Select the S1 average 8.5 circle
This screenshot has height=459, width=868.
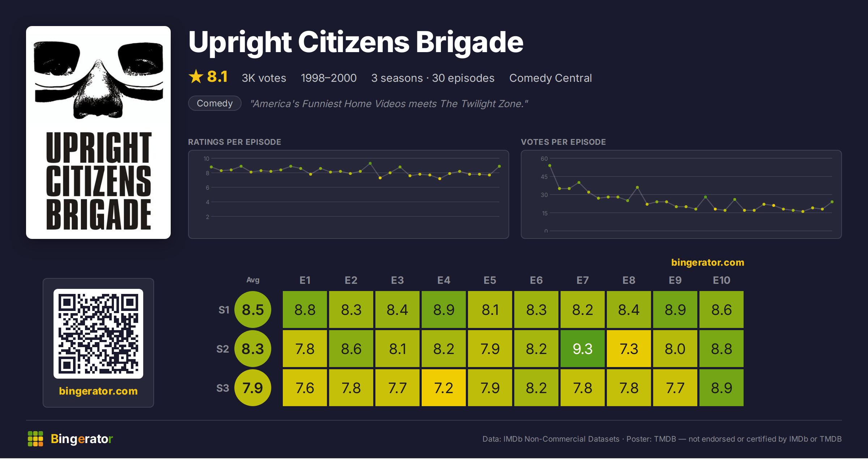[x=253, y=310]
